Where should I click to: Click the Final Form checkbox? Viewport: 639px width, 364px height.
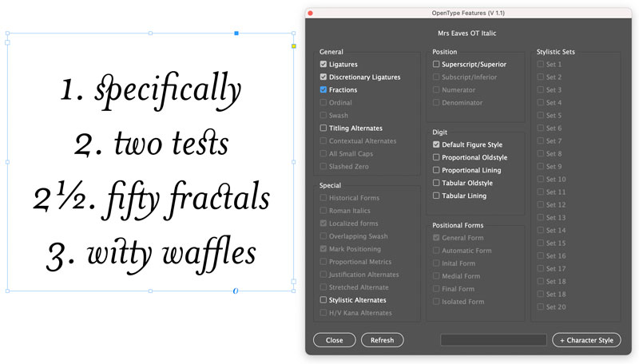point(436,289)
